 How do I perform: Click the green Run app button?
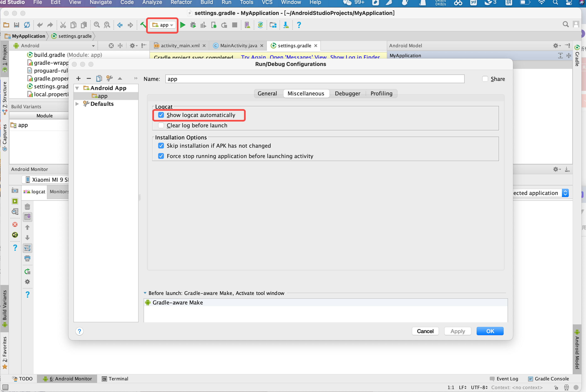(x=183, y=25)
